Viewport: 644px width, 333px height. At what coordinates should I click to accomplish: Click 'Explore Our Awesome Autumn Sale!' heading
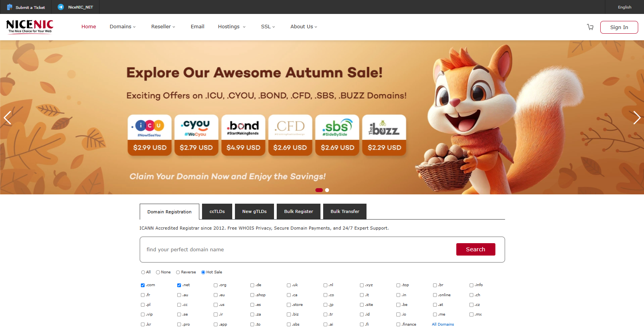pyautogui.click(x=254, y=73)
